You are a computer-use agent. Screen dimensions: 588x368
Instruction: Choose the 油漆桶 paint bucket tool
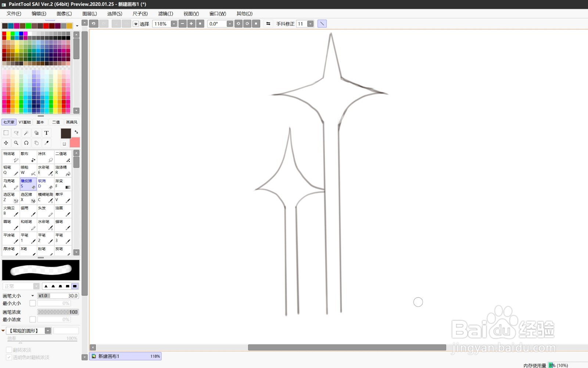(x=63, y=170)
